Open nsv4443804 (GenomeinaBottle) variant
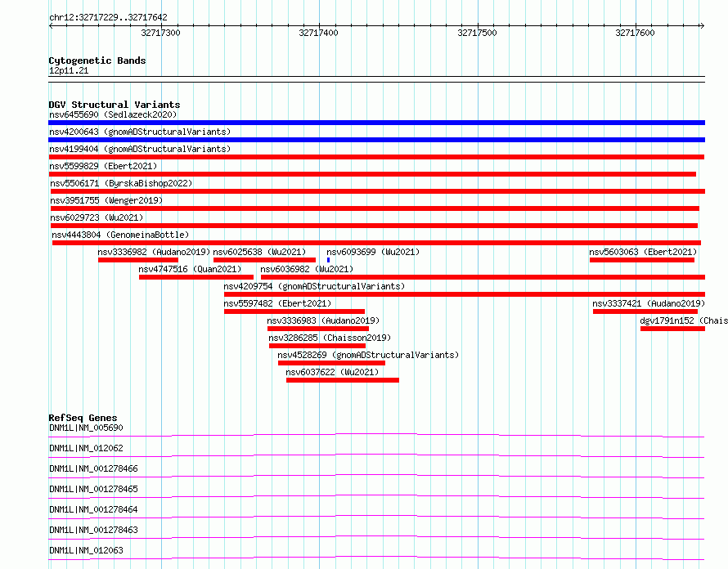This screenshot has height=569, width=728. [x=120, y=235]
